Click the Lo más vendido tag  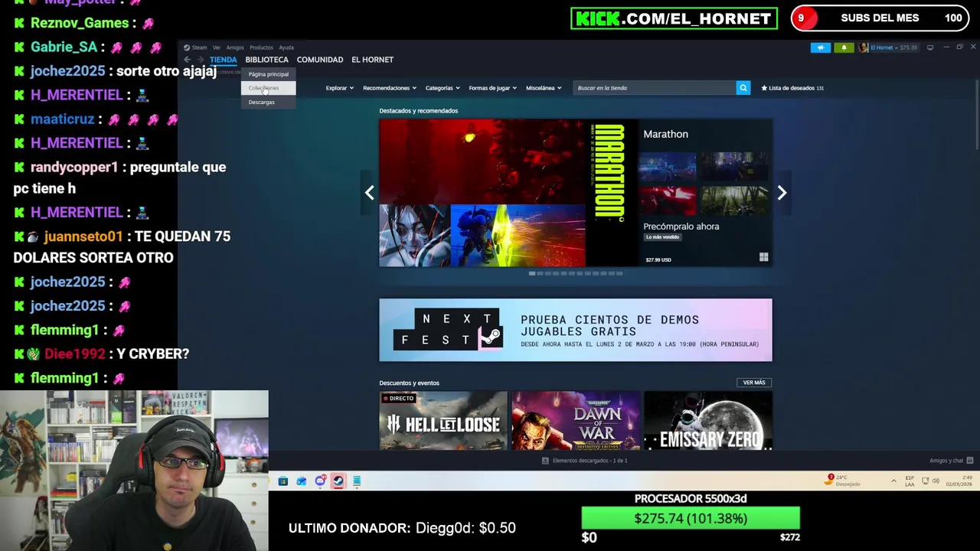coord(662,237)
